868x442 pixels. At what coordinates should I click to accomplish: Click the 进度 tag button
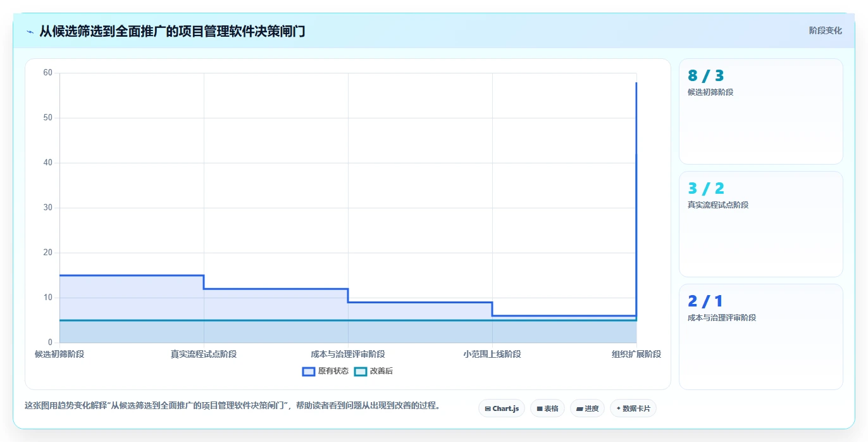[x=587, y=408]
